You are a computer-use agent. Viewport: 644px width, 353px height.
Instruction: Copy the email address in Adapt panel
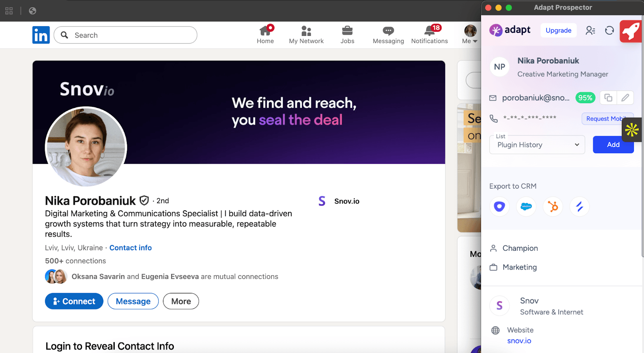pos(608,98)
